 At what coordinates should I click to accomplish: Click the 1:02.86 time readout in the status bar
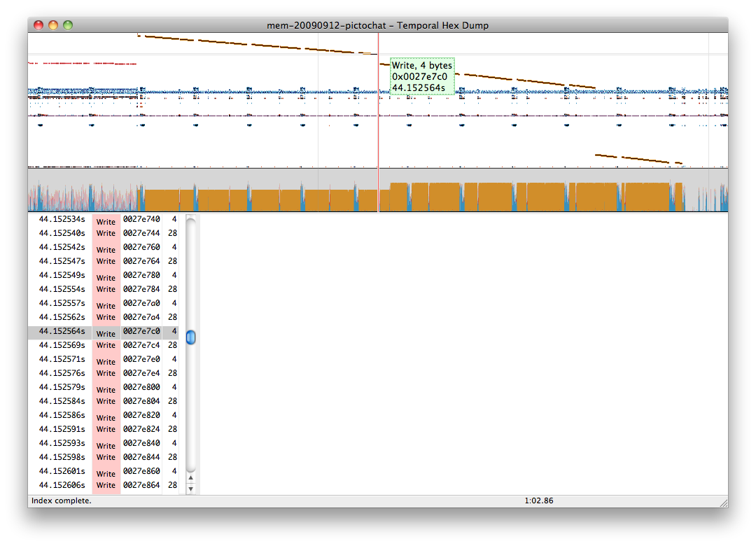(x=538, y=500)
